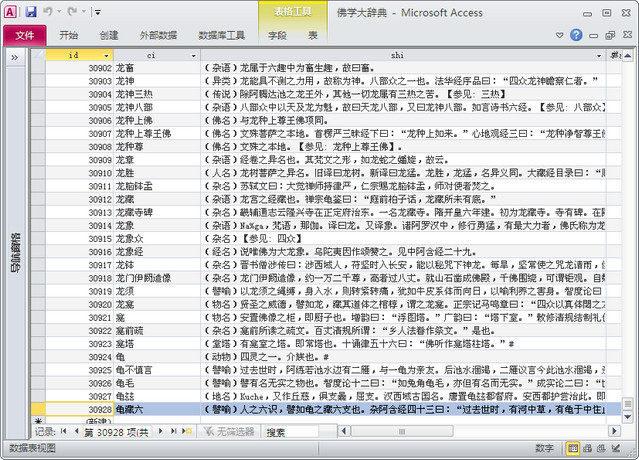Switch to Design view status bar icon
This screenshot has width=639, height=460.
pyautogui.click(x=616, y=448)
